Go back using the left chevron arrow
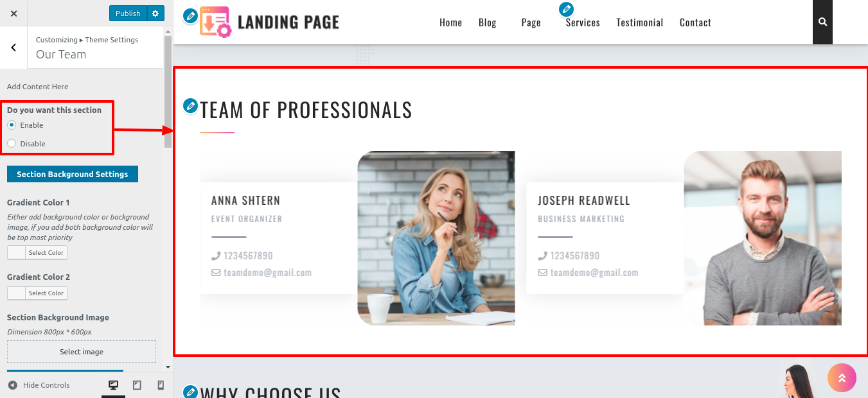The height and width of the screenshot is (398, 868). point(13,48)
